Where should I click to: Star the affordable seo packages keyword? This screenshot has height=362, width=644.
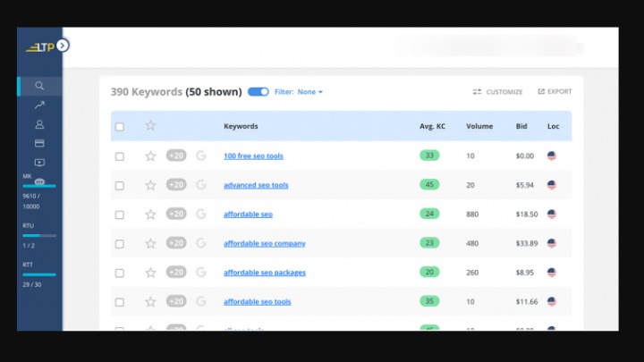click(x=151, y=273)
